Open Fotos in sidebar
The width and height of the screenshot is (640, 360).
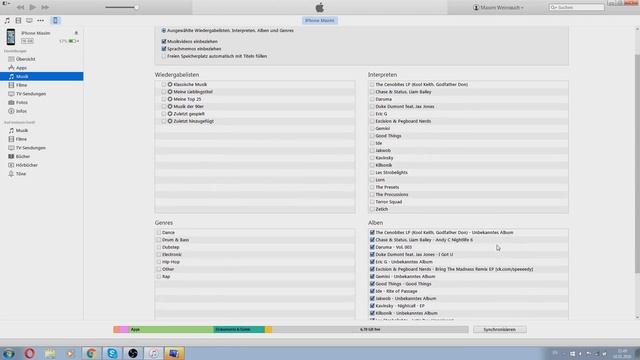[22, 102]
